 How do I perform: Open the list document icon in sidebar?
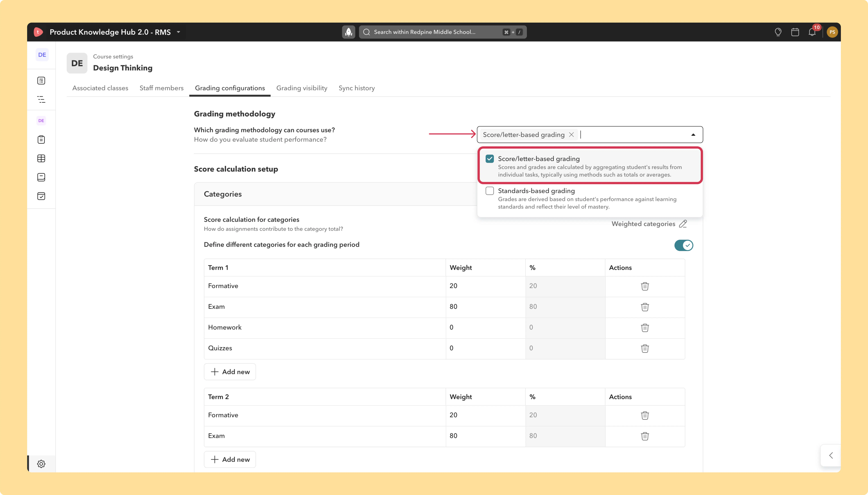[41, 81]
